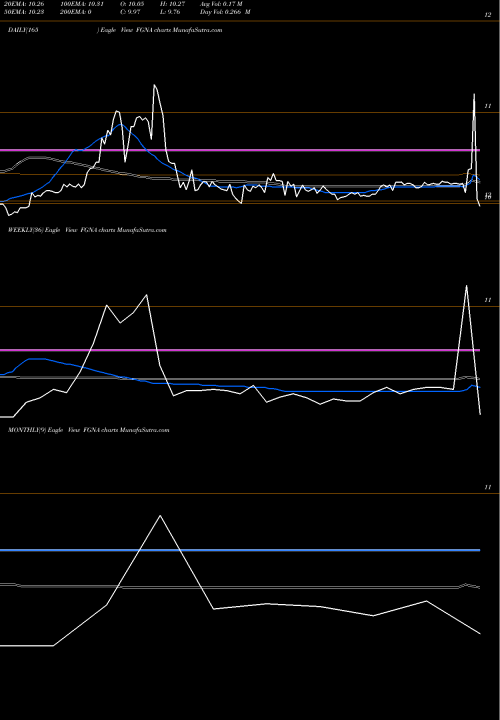Screen dimensions: 500x720
Task: Click the 11 axis label on monthly chart
Action: pos(488,487)
